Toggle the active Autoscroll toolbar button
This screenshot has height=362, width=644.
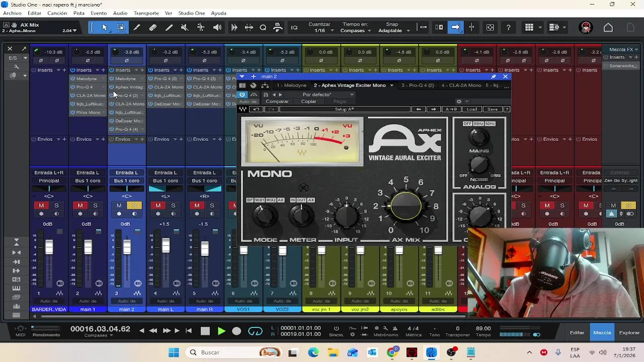pos(455,28)
